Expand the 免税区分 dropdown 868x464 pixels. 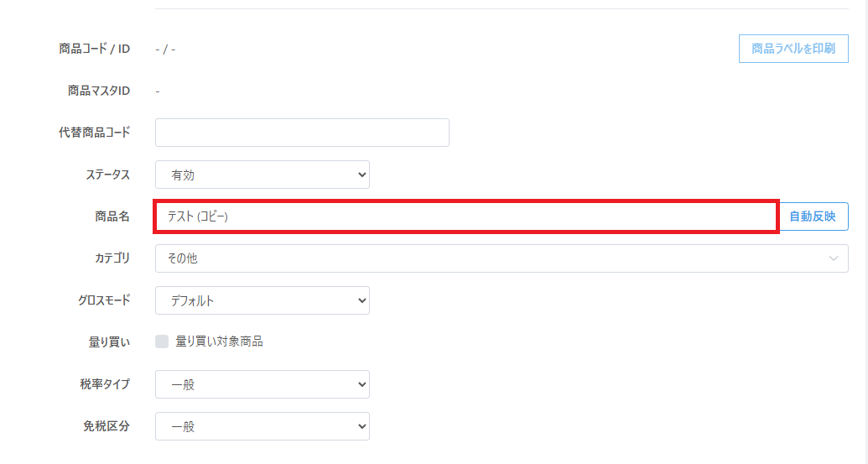[262, 426]
